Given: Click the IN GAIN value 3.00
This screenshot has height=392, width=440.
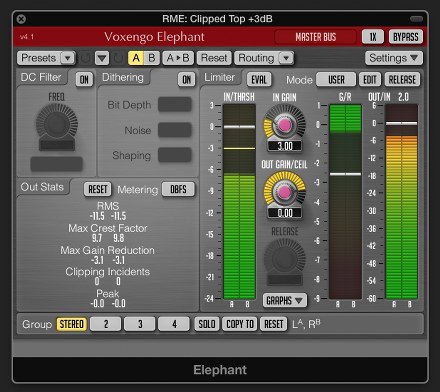Looking at the screenshot, I should click(285, 146).
